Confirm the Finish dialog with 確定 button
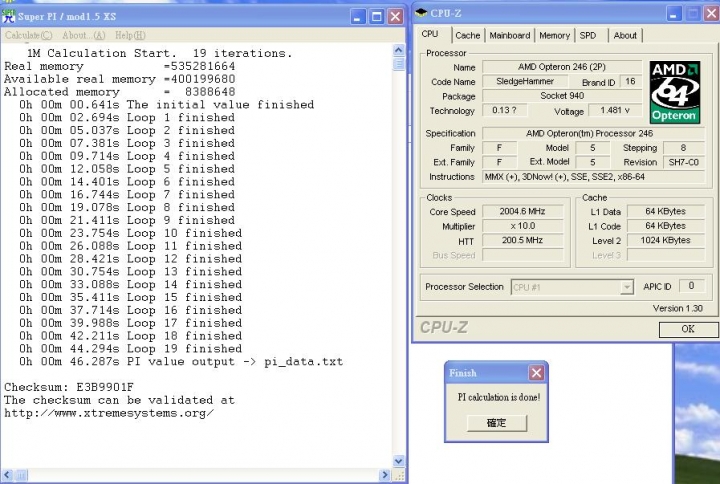Image resolution: width=720 pixels, height=484 pixels. point(496,423)
